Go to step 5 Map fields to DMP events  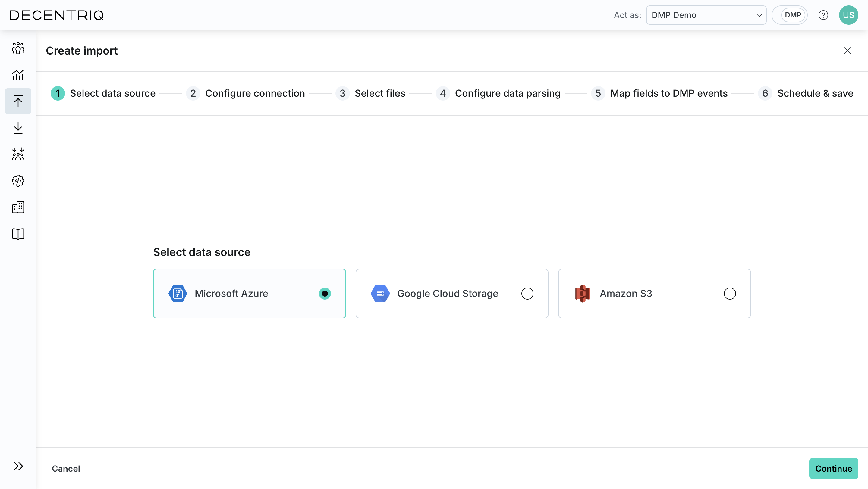pos(659,93)
